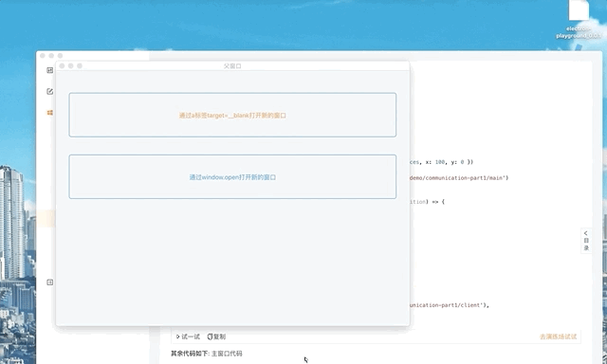Expand the 目录 table of contents tab
The width and height of the screenshot is (607, 364).
(x=586, y=241)
